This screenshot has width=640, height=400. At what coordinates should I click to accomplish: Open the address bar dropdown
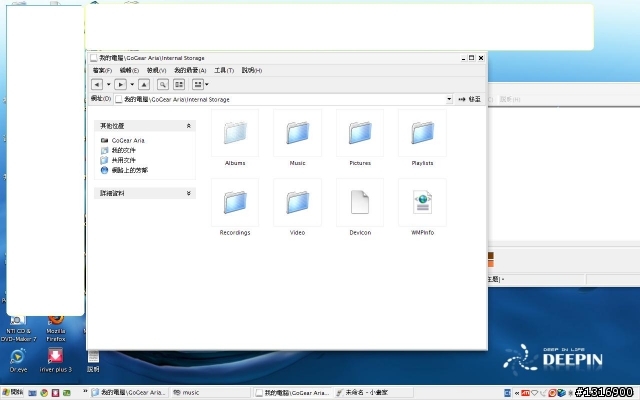(449, 99)
